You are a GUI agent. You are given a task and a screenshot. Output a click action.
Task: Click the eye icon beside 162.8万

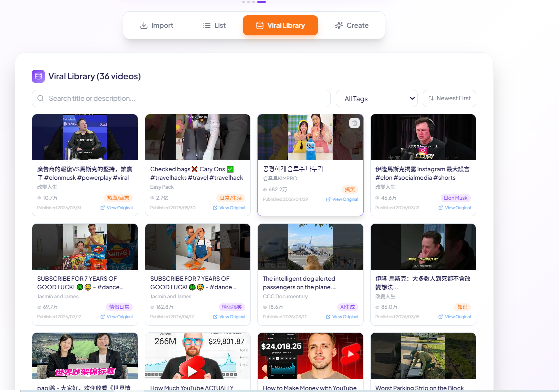152,307
